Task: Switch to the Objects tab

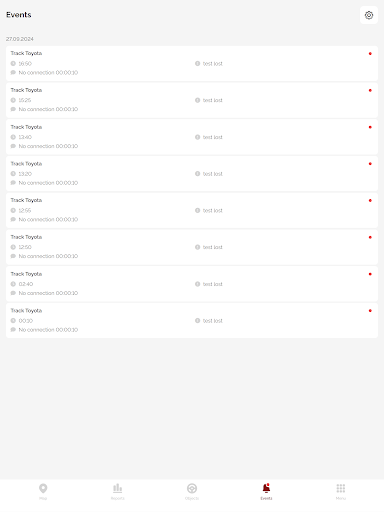Action: [x=192, y=491]
